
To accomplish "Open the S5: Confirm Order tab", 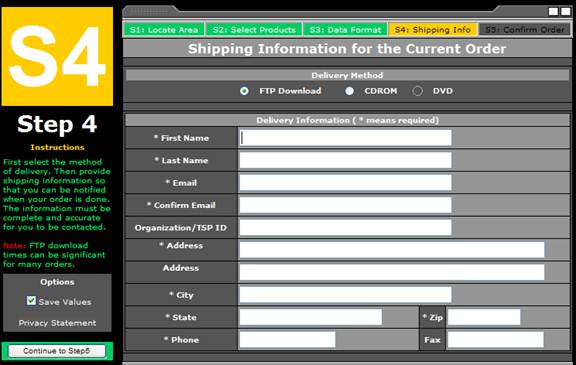I will tap(525, 30).
